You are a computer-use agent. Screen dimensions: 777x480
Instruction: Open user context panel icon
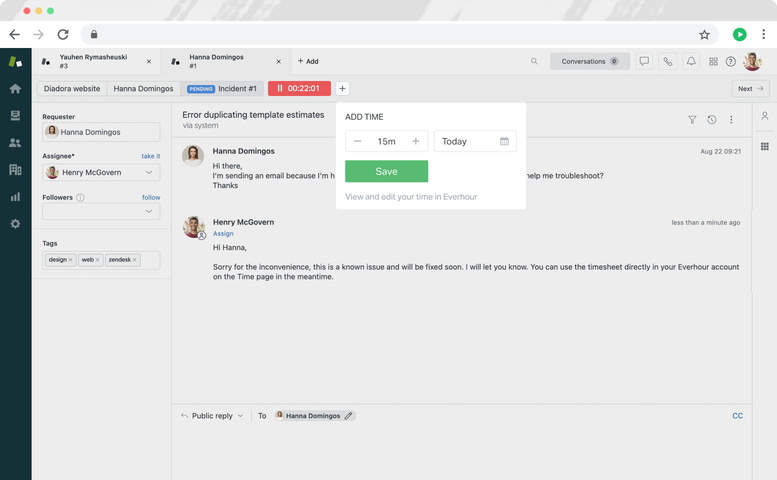pyautogui.click(x=765, y=116)
